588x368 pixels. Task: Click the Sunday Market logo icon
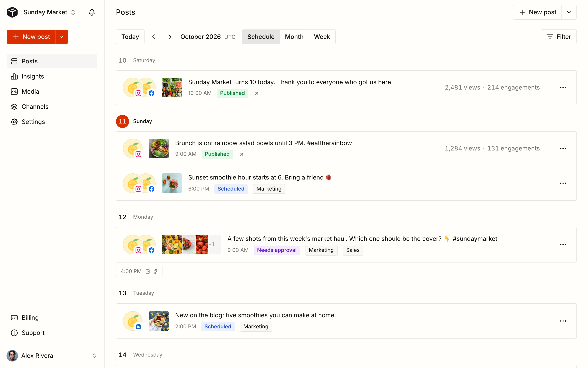click(x=12, y=12)
